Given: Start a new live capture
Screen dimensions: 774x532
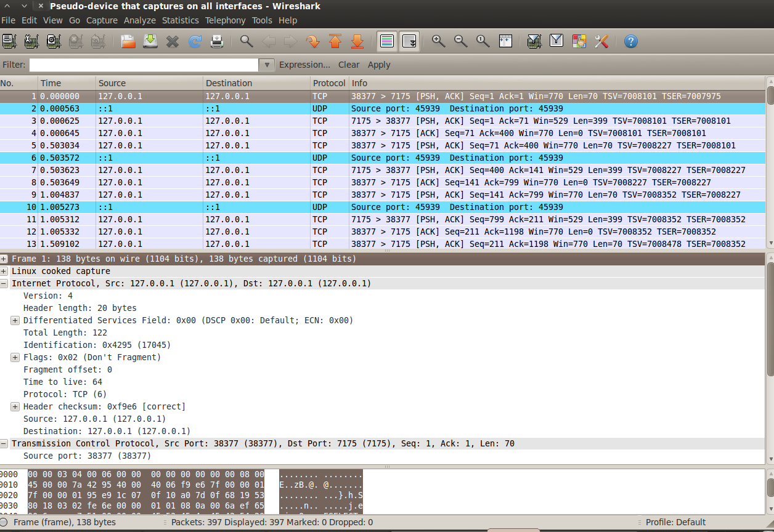Looking at the screenshot, I should click(x=54, y=41).
